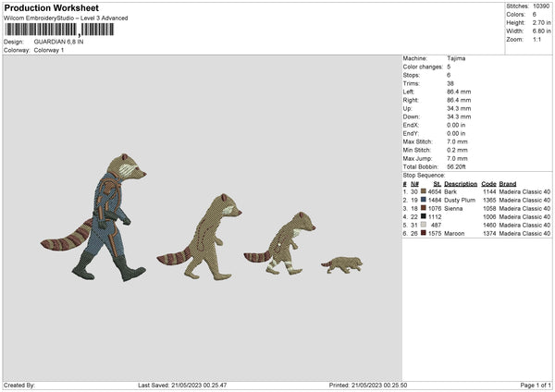Image resolution: width=555 pixels, height=392 pixels.
Task: Click the Page 1 of 1 footer
Action: (x=536, y=385)
